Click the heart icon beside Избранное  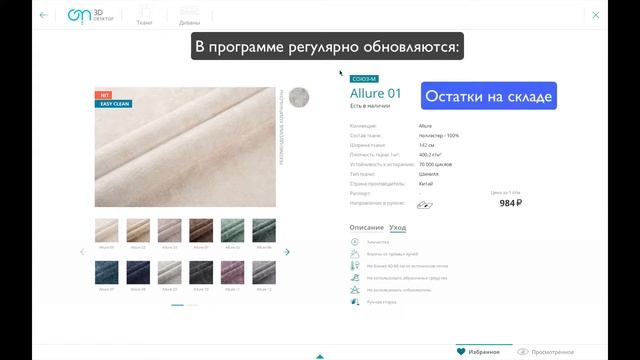tap(461, 351)
